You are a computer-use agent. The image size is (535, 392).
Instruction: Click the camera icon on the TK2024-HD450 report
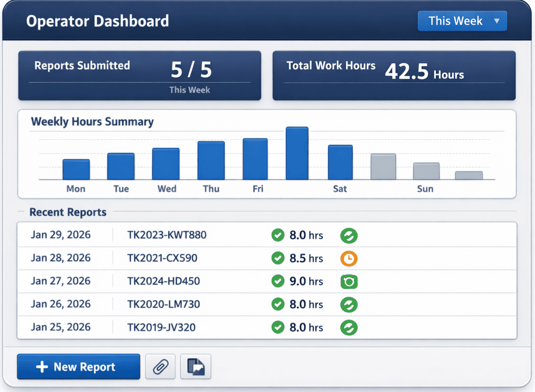pos(349,281)
